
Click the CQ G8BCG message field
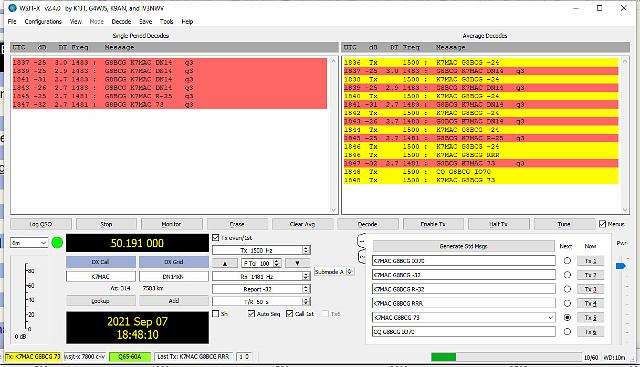464,331
